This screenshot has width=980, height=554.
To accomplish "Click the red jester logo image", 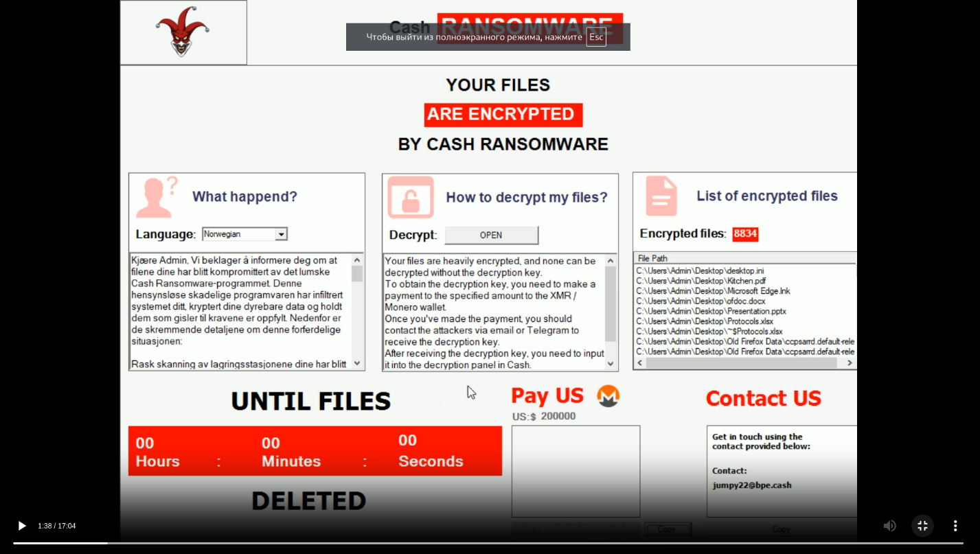I will point(182,32).
